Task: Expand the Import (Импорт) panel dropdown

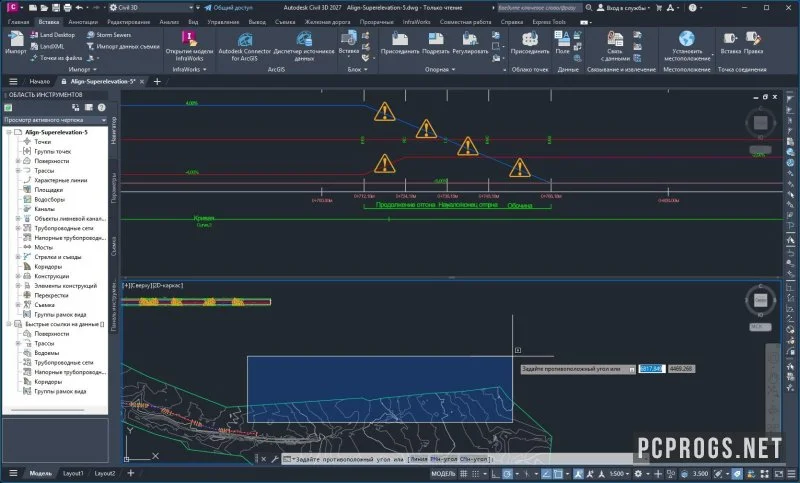Action: pos(82,69)
